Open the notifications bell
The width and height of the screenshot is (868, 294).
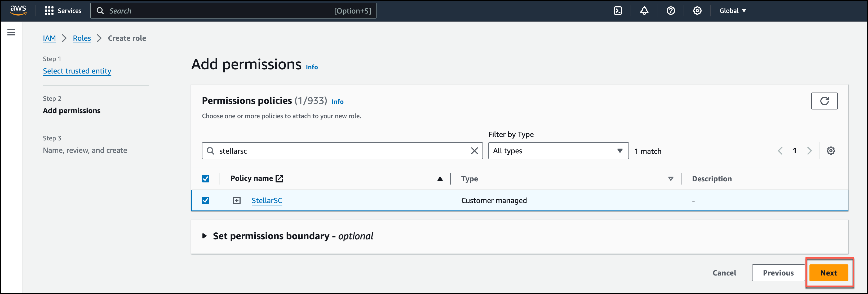[x=644, y=11]
